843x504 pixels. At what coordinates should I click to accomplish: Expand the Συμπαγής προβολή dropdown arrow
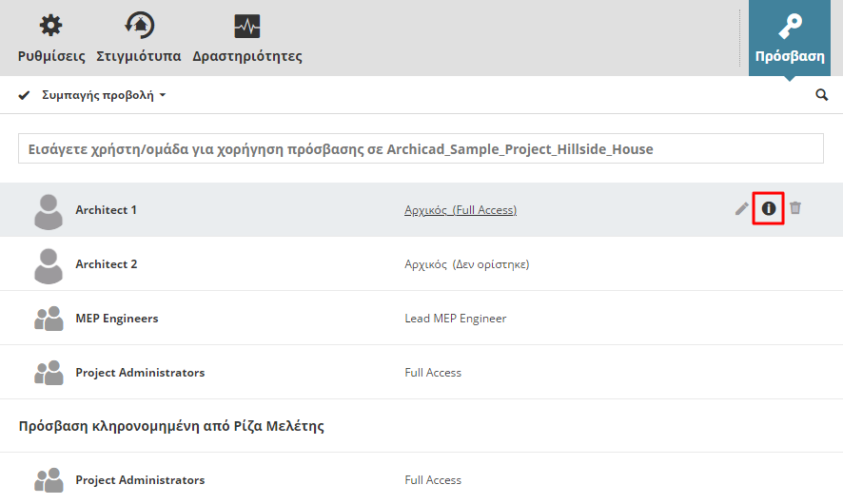click(163, 96)
